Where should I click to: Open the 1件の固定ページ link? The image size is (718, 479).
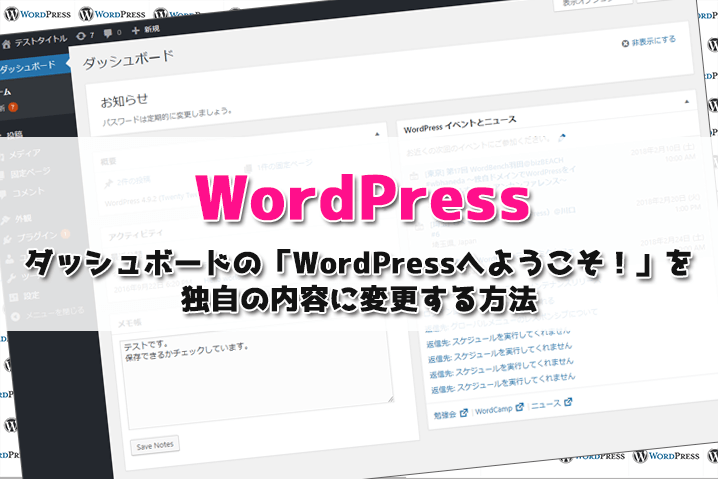pyautogui.click(x=284, y=165)
